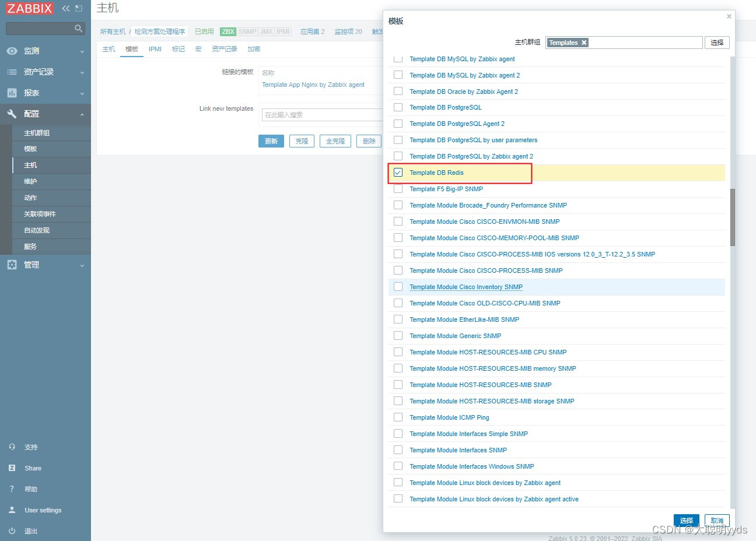Check Template Module Generic SNMP box
This screenshot has width=756, height=541.
pos(398,336)
